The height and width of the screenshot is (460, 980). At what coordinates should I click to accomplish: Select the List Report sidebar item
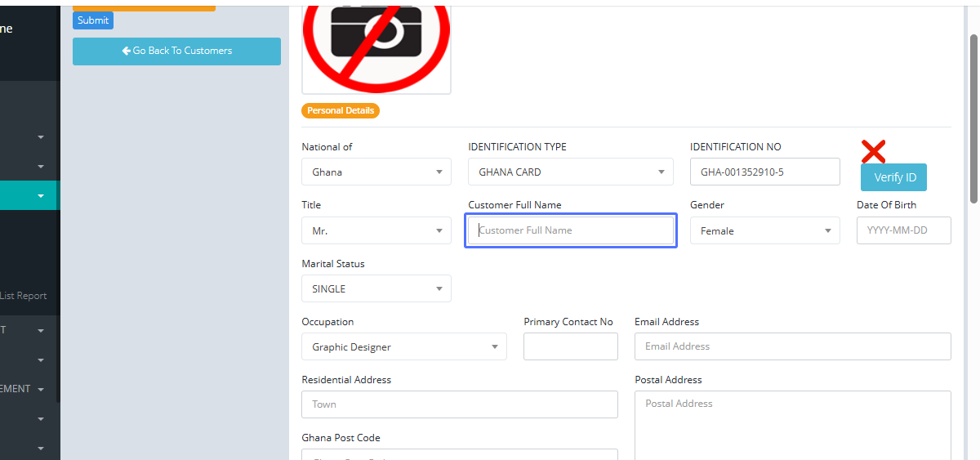click(x=24, y=296)
